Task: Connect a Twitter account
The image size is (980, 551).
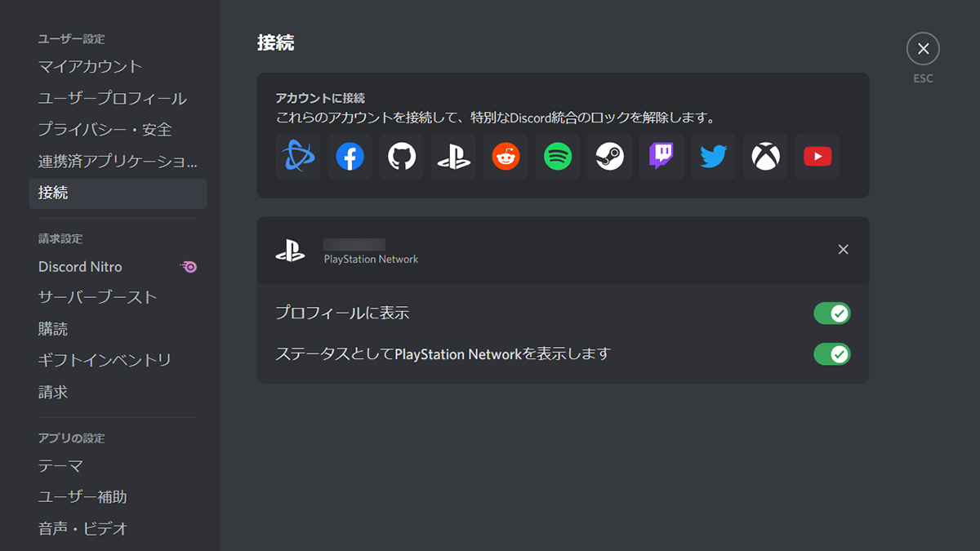Action: pos(713,157)
